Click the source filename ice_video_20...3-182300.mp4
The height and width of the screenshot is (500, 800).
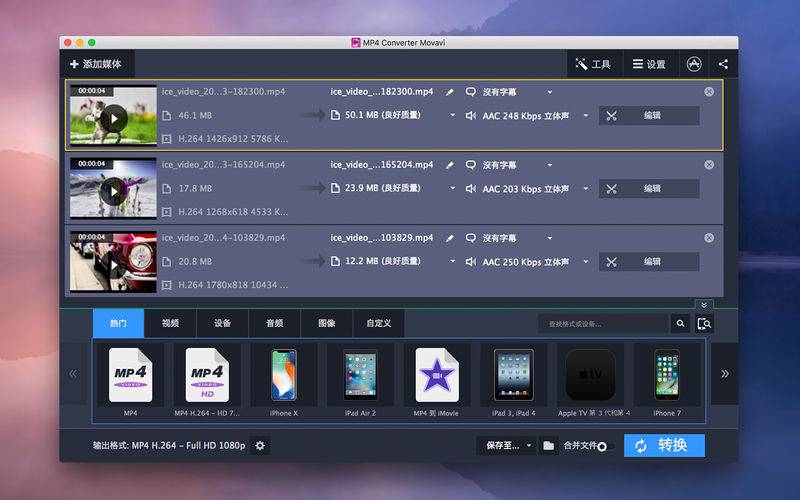coord(223,92)
